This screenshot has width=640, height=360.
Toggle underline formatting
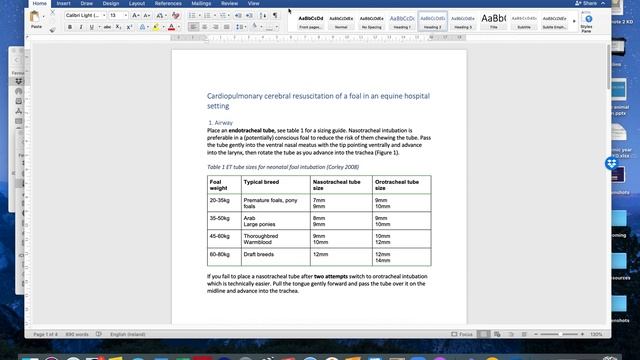91,27
